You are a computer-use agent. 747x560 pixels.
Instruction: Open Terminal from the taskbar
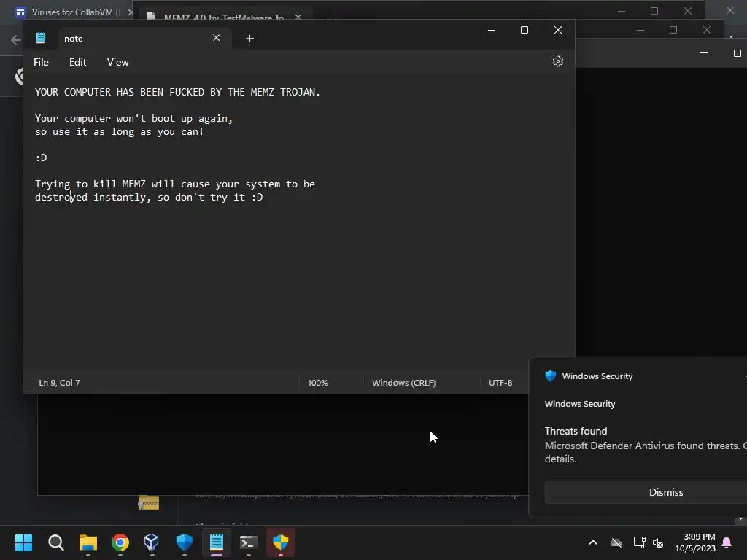coord(248,542)
